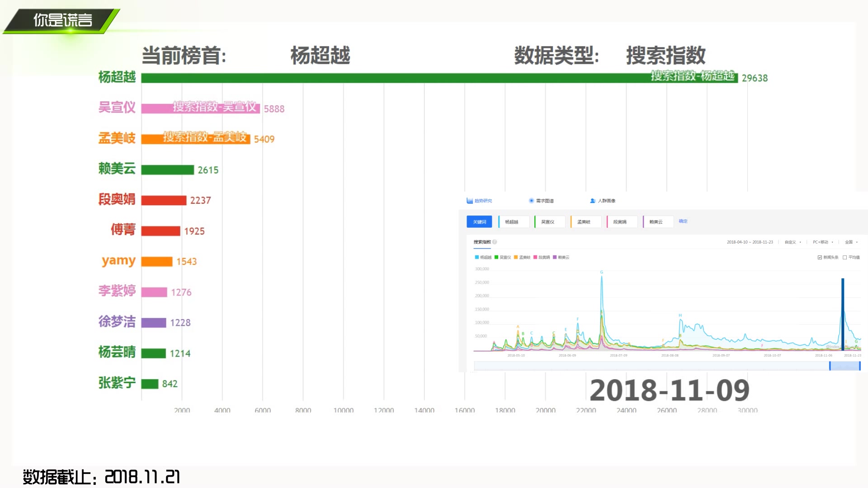Switch to the 需求图谱 tab
868x488 pixels.
(541, 201)
